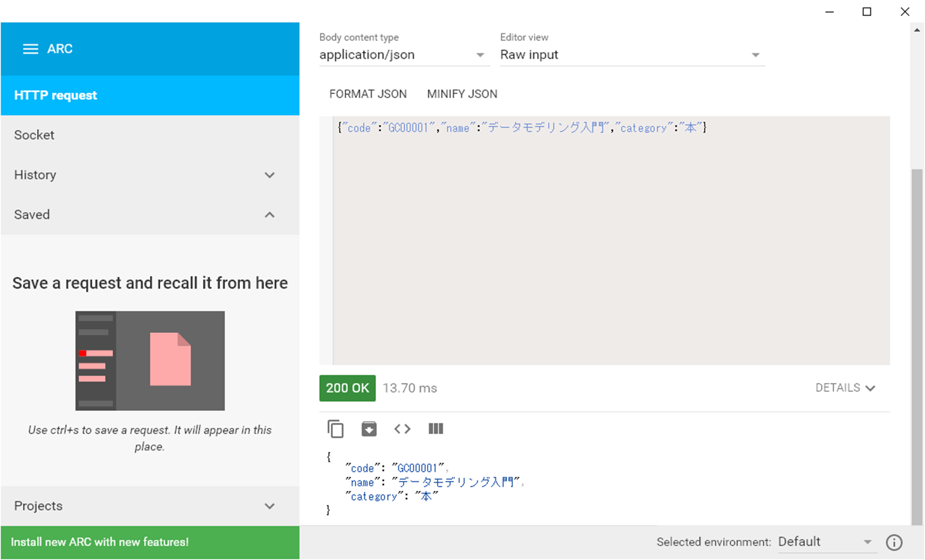Click the 200 OK status badge
The image size is (925, 560).
point(347,388)
